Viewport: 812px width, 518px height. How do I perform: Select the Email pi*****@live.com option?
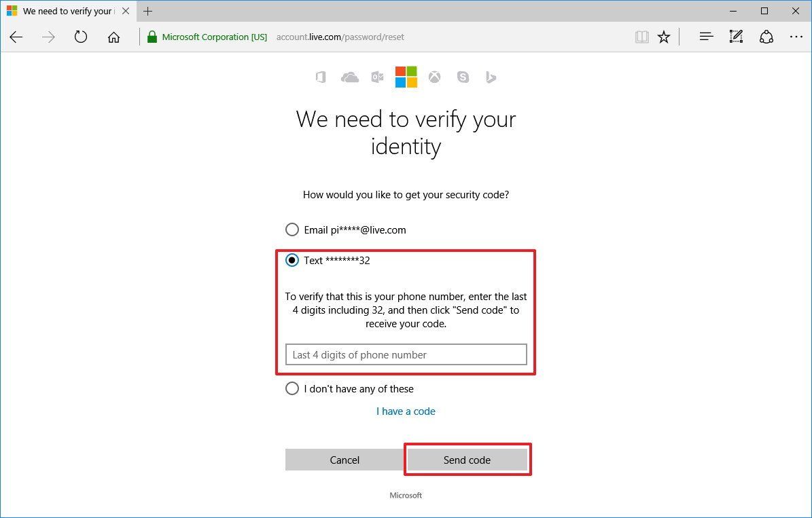pyautogui.click(x=292, y=229)
